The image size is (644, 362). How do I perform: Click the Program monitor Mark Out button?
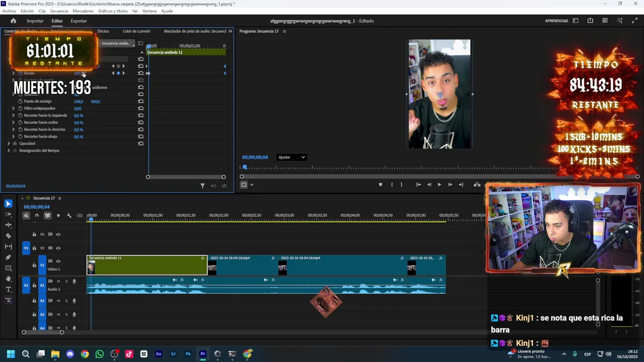click(x=401, y=185)
